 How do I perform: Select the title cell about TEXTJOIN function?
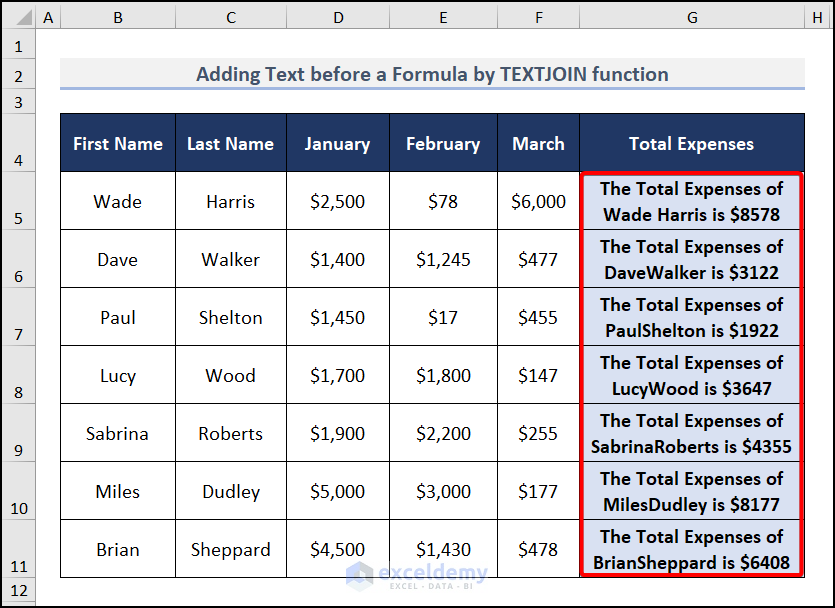pos(432,74)
